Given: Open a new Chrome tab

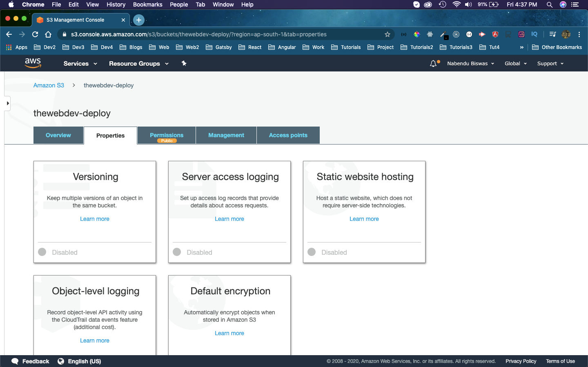Looking at the screenshot, I should pos(139,20).
